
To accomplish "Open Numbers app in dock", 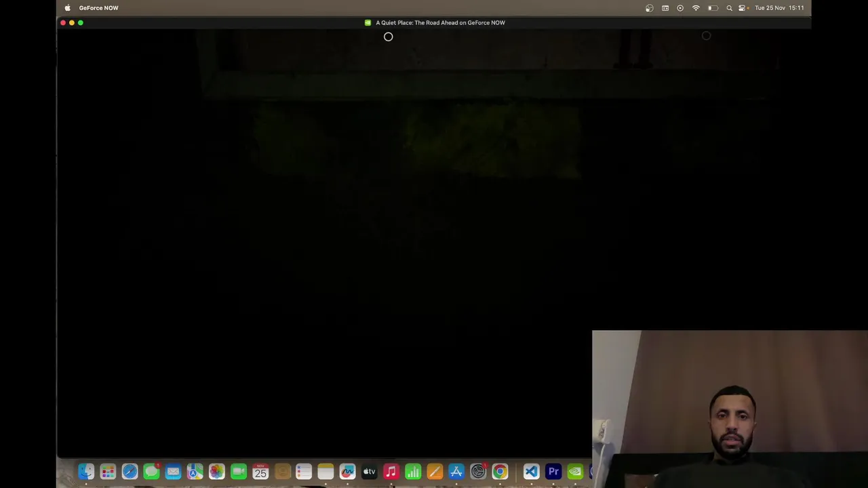I will [412, 472].
